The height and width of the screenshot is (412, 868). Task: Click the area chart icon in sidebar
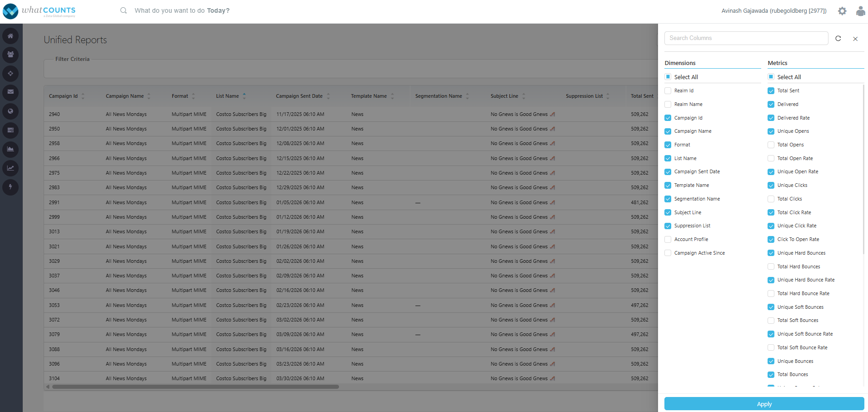pyautogui.click(x=10, y=149)
